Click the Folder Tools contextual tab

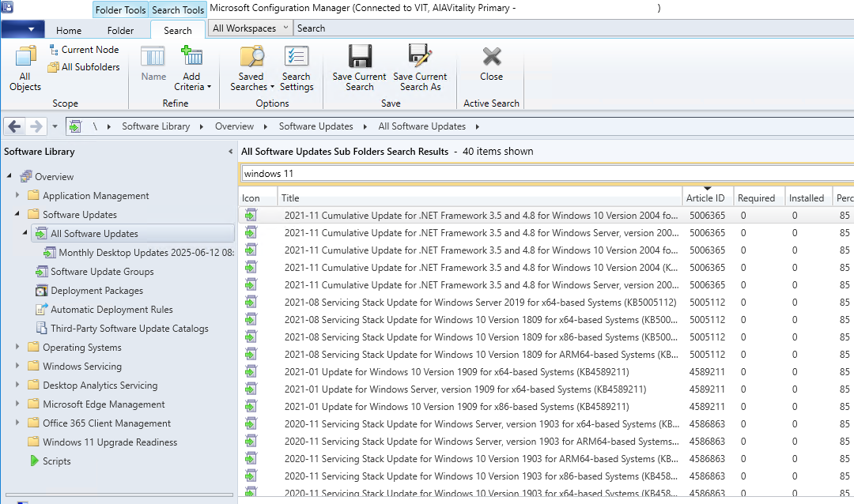(x=120, y=9)
